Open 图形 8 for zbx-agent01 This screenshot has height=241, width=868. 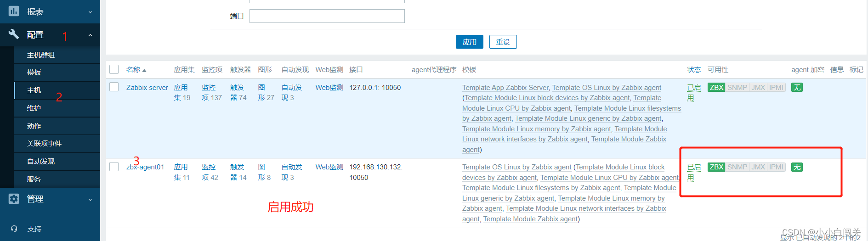264,172
